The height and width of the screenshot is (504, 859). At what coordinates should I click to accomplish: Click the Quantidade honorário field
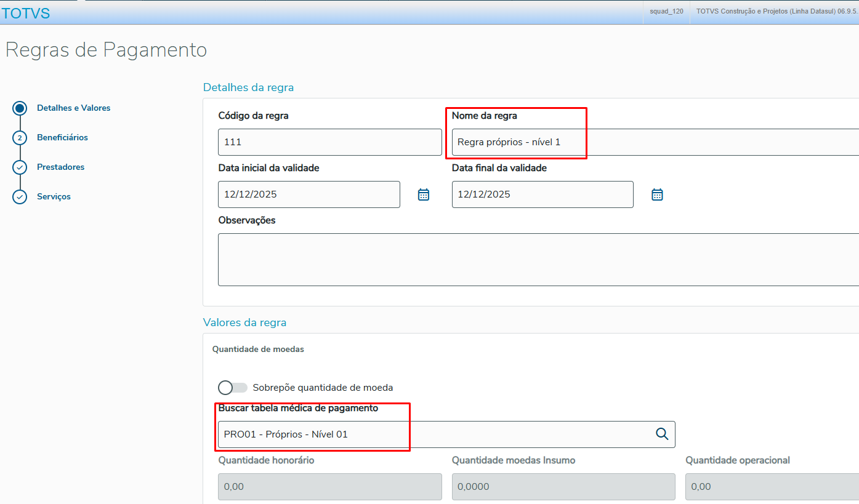[329, 487]
